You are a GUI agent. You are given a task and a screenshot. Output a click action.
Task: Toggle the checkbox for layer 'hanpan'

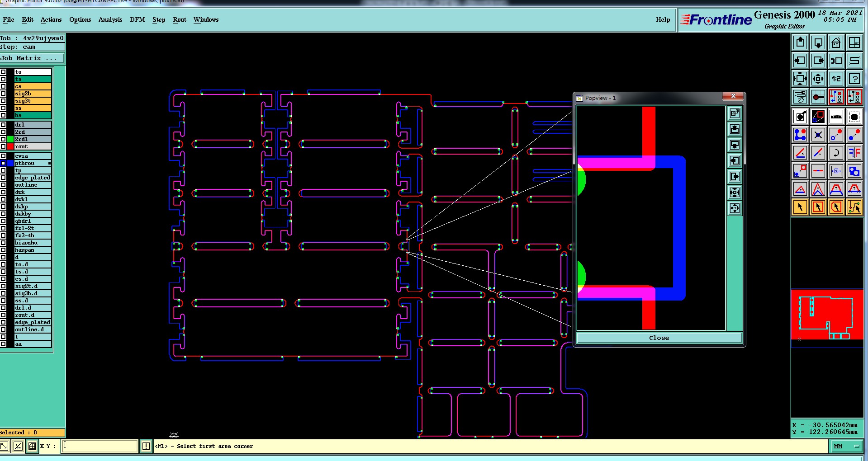point(3,250)
